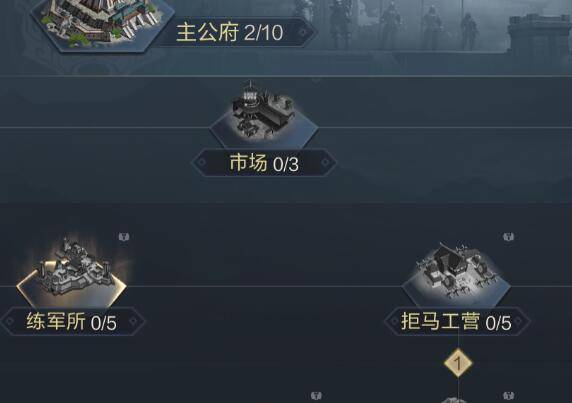Click the right diamond ornament on 市场 label
The image size is (572, 403).
coord(325,162)
